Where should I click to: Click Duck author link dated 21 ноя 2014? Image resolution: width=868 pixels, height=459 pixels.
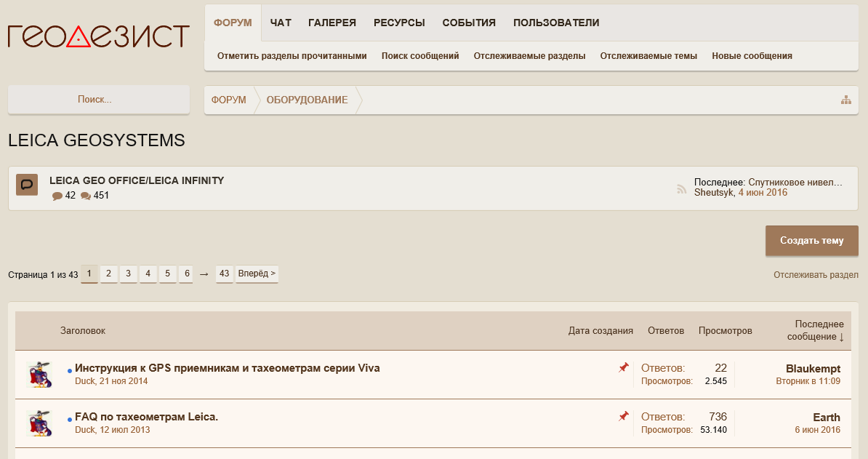[85, 381]
